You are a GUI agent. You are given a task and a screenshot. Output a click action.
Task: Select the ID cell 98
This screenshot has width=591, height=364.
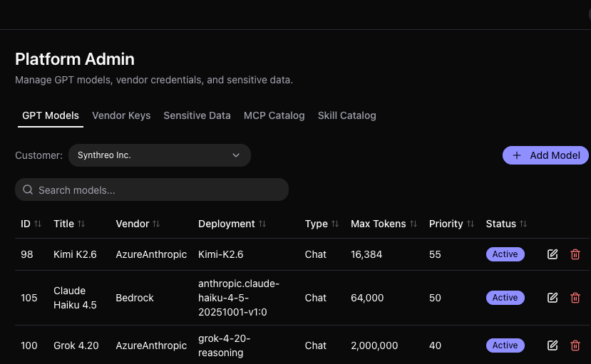(x=27, y=254)
